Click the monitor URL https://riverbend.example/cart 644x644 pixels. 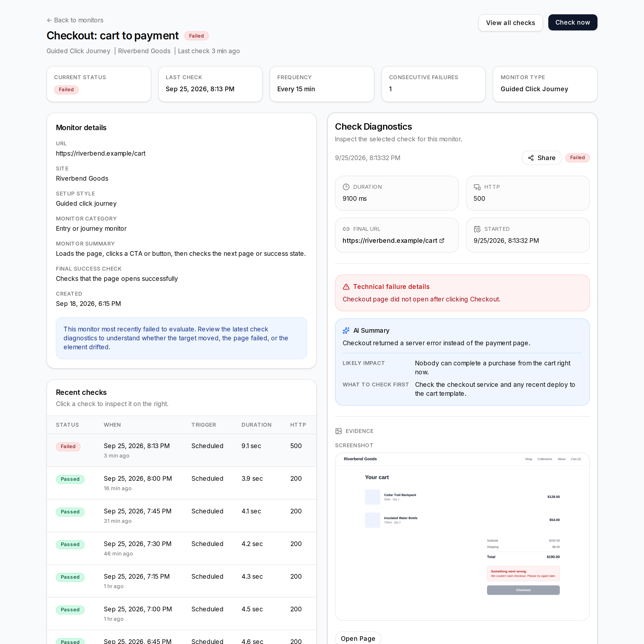[x=101, y=153]
